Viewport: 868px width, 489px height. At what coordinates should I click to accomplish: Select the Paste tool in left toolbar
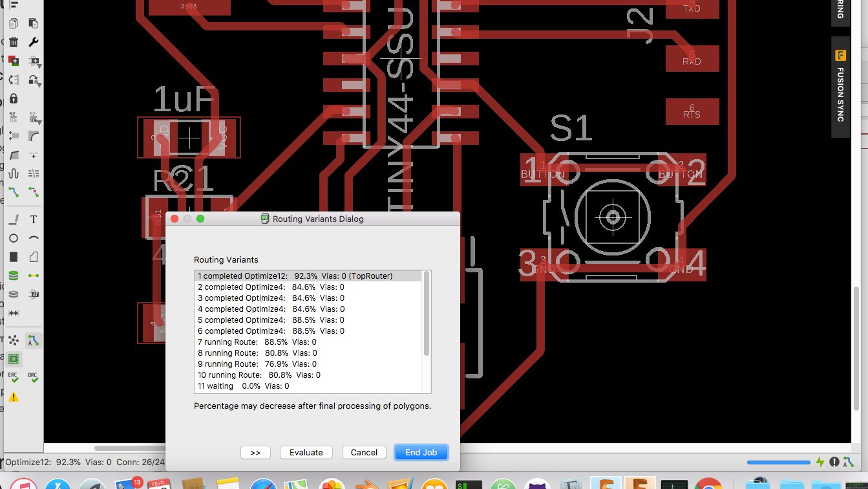pos(34,23)
